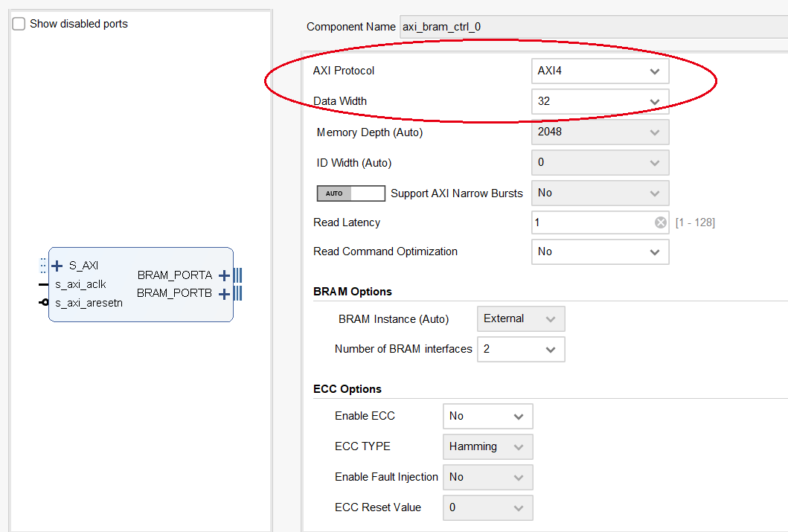The image size is (788, 532).
Task: Click the Component Name text field
Action: (592, 27)
